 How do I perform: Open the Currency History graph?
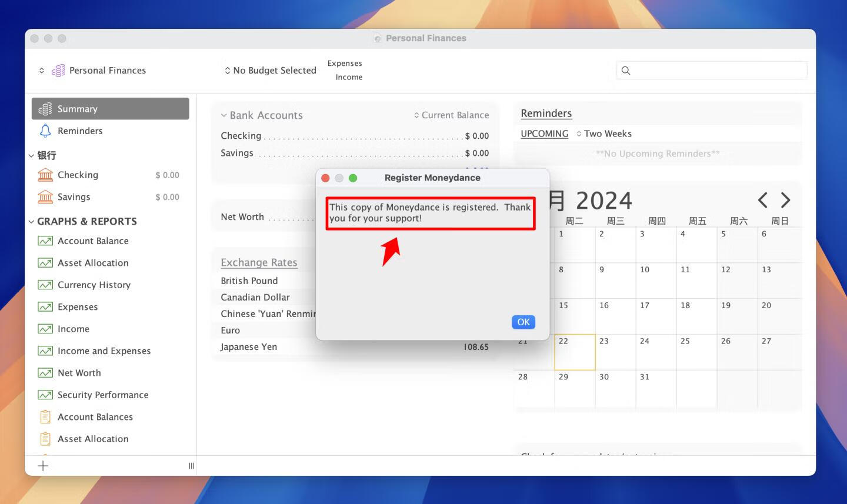94,285
